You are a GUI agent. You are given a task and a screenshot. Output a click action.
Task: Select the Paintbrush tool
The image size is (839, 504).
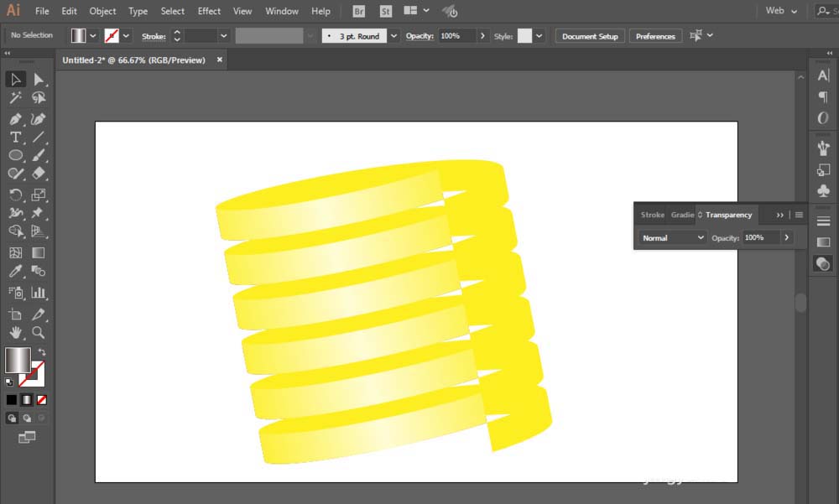click(39, 155)
